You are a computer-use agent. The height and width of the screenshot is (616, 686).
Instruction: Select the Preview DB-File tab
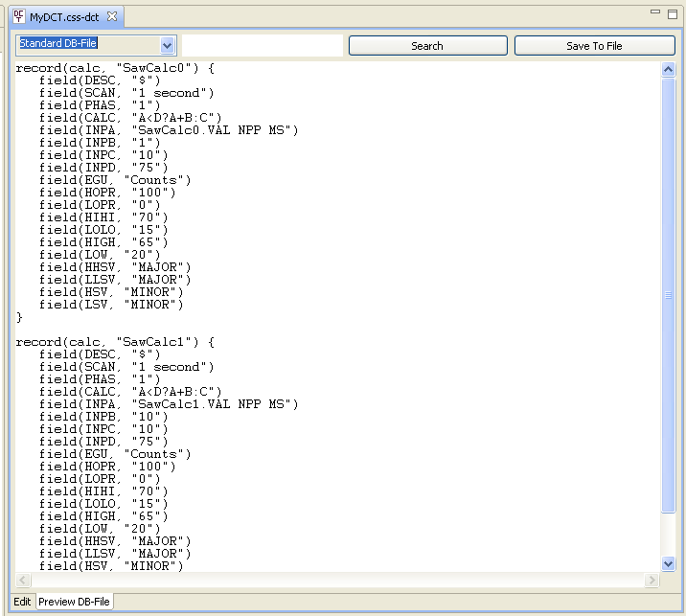coord(74,602)
